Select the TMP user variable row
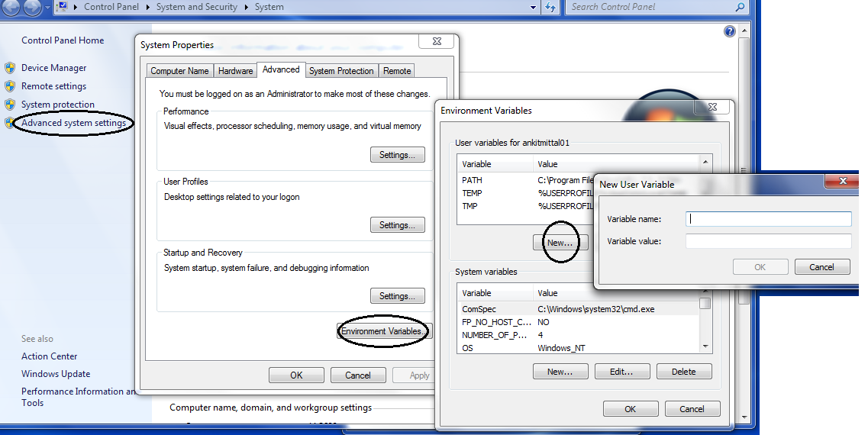The height and width of the screenshot is (435, 868). pyautogui.click(x=526, y=206)
